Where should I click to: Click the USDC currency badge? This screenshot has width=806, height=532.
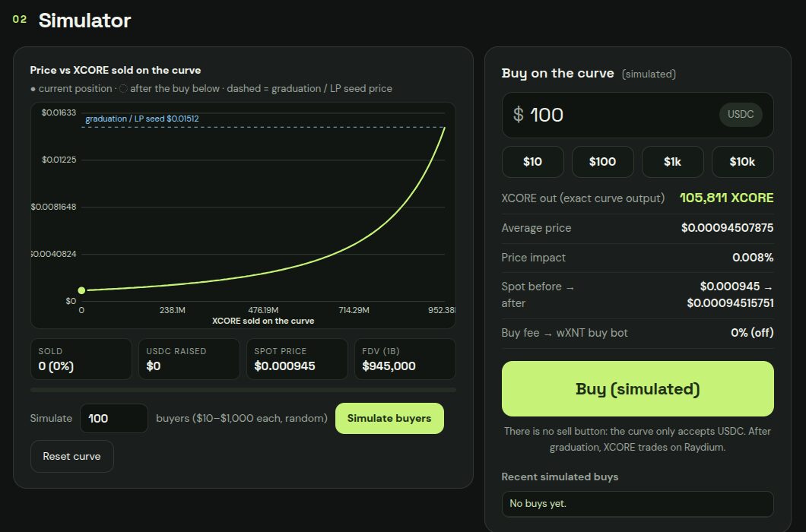pos(740,114)
